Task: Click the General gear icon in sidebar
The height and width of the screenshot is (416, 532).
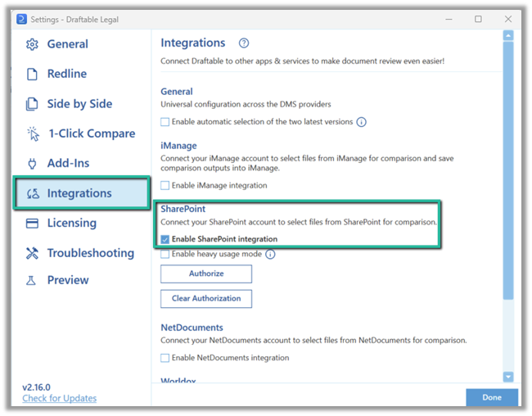Action: click(x=32, y=44)
